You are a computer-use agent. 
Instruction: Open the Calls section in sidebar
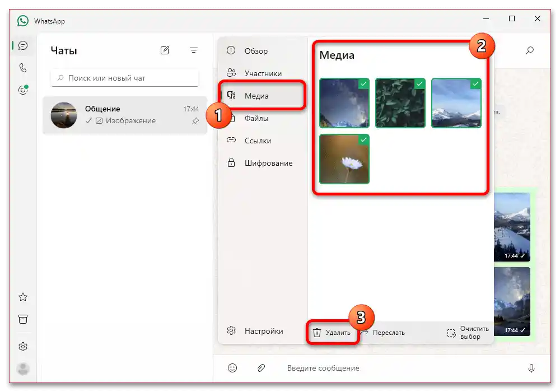[23, 68]
